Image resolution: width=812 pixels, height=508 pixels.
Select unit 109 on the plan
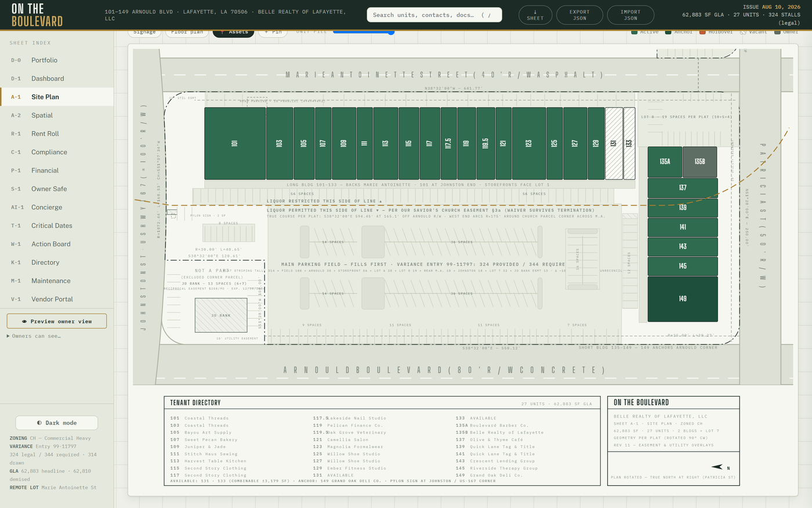pos(344,143)
